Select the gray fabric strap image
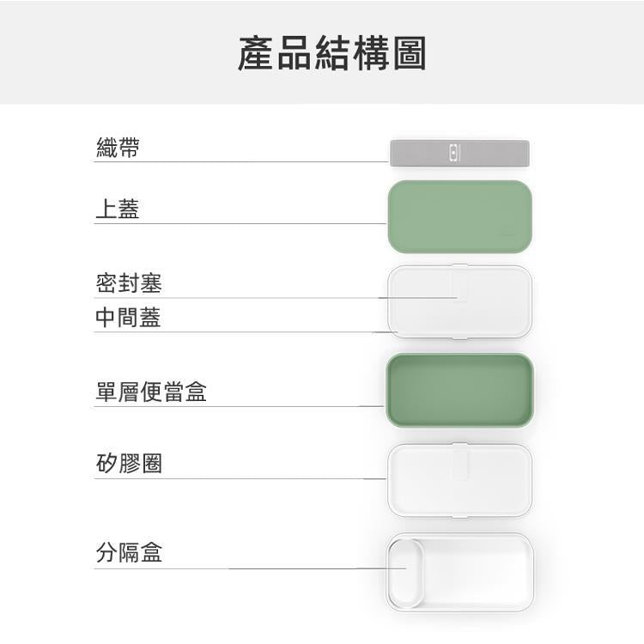 pyautogui.click(x=498, y=153)
